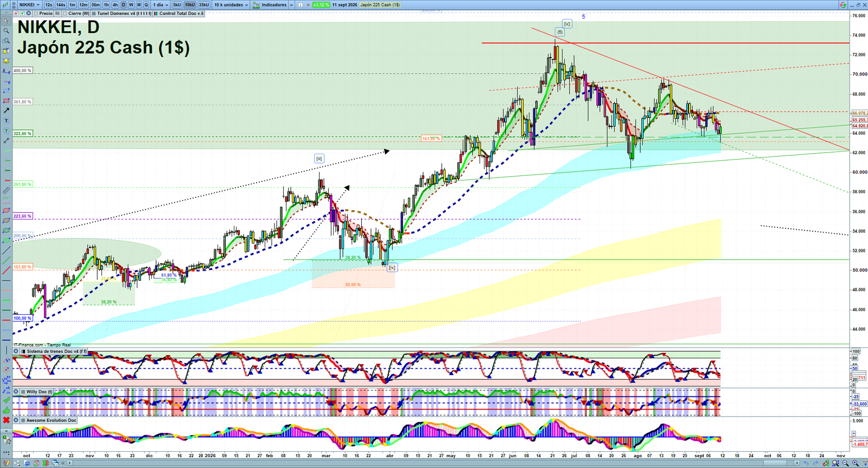The height and width of the screenshot is (468, 868).
Task: Switch to the 56m timeframe
Action: 95,5
